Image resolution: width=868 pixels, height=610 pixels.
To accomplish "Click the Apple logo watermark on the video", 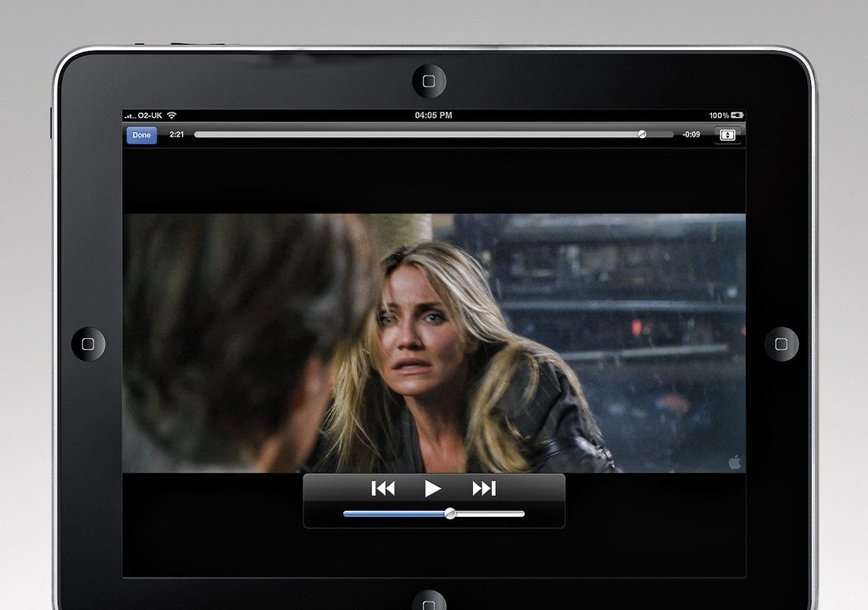I will (x=735, y=463).
